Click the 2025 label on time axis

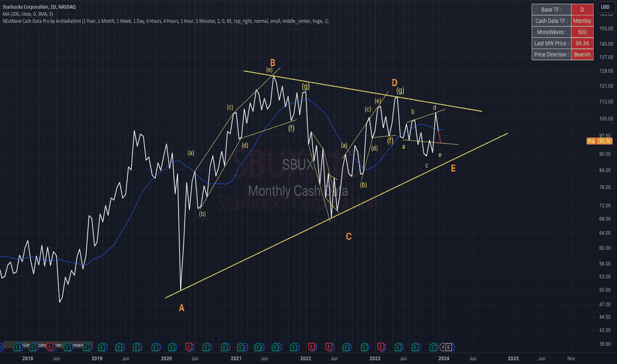point(513,359)
